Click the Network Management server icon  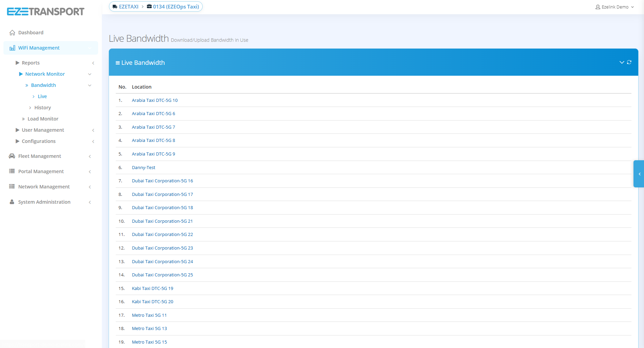pyautogui.click(x=12, y=186)
